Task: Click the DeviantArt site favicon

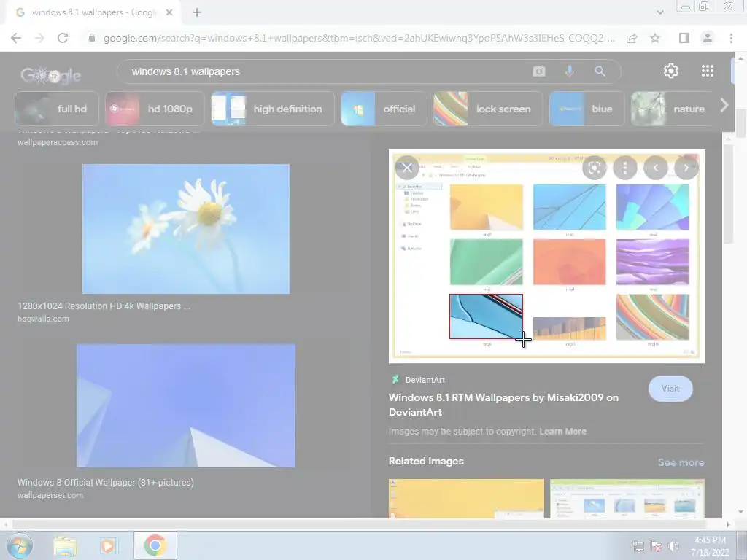Action: point(395,379)
